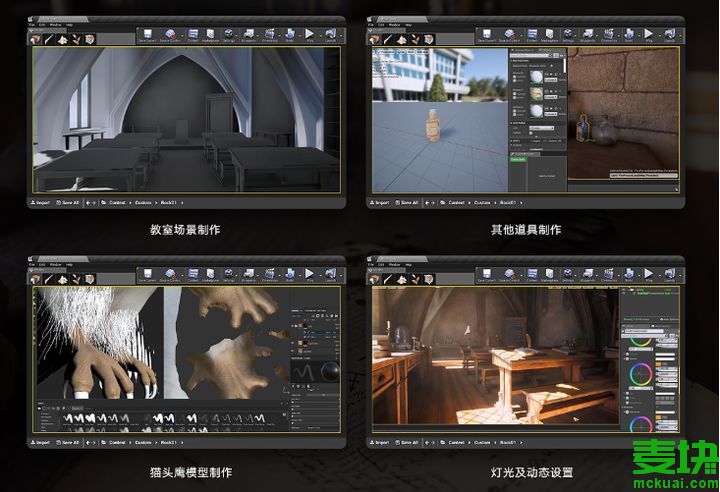This screenshot has height=492, width=720.
Task: Select Foliage mode icon in 其他道具制作 window
Action: [x=415, y=40]
